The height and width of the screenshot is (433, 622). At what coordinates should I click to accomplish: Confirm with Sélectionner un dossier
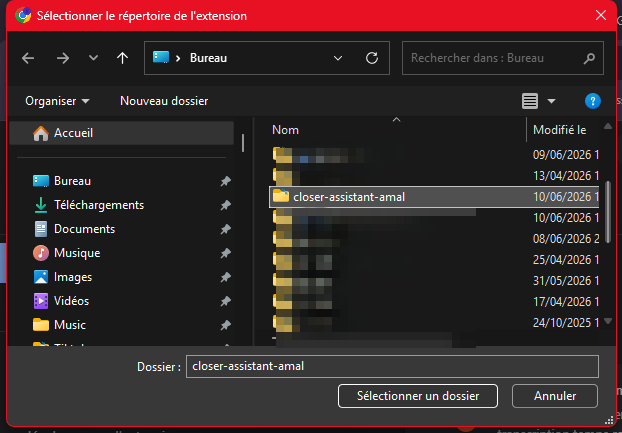click(x=418, y=396)
